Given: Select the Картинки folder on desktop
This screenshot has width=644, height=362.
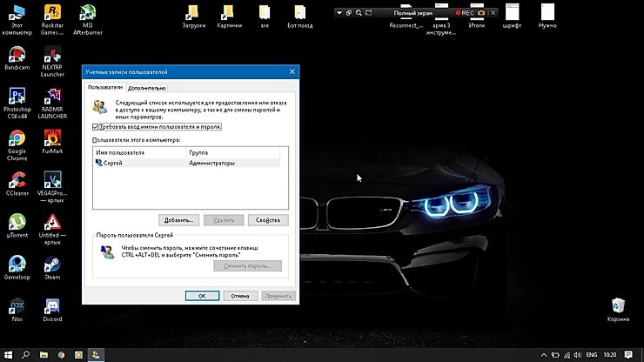Looking at the screenshot, I should point(229,17).
